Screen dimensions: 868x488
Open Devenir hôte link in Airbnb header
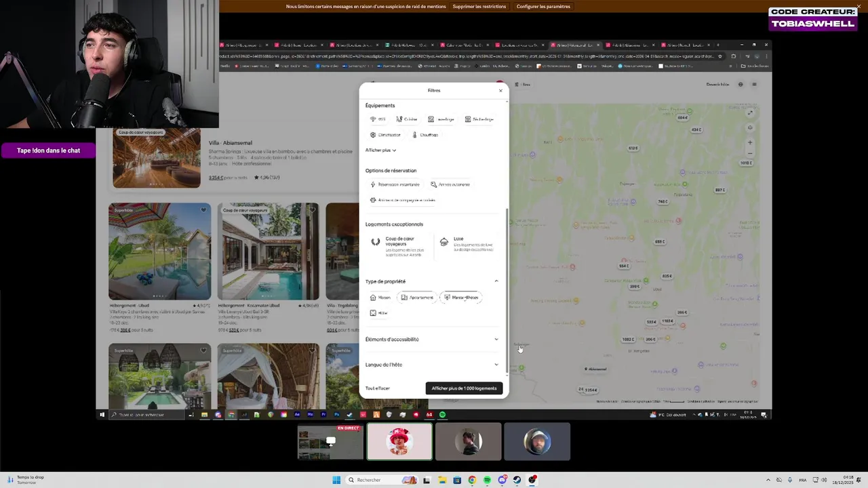717,84
